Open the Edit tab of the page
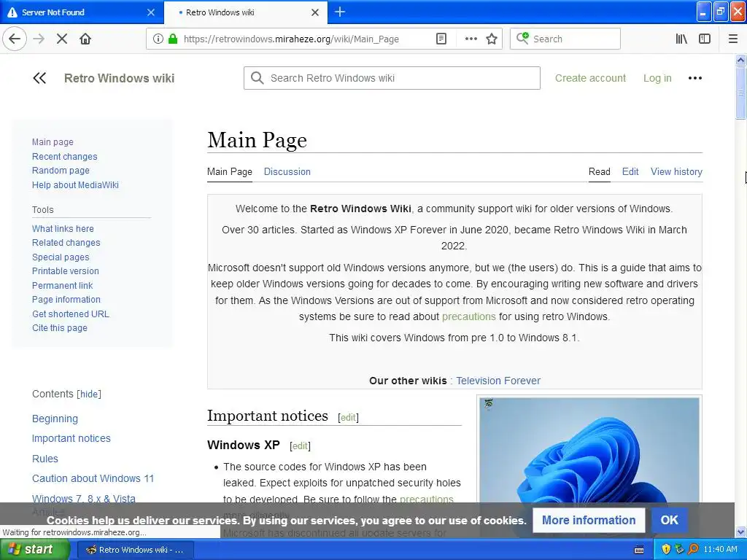This screenshot has height=560, width=747. pyautogui.click(x=630, y=171)
